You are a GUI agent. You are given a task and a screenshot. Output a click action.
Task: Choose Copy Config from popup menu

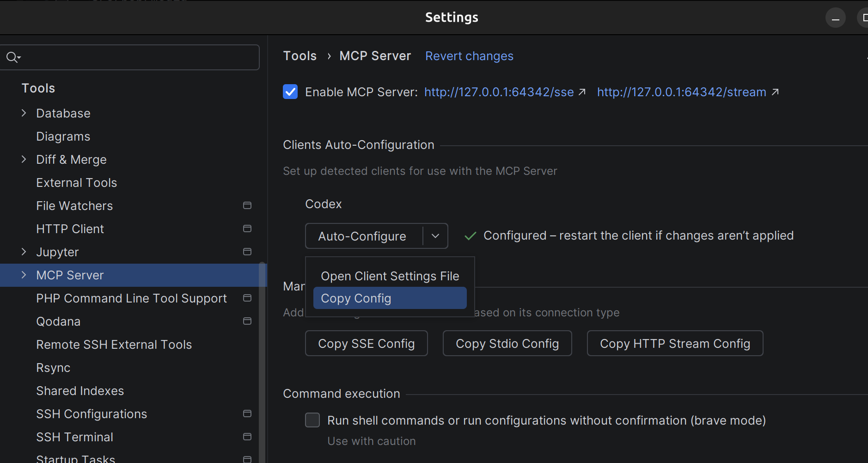tap(390, 298)
